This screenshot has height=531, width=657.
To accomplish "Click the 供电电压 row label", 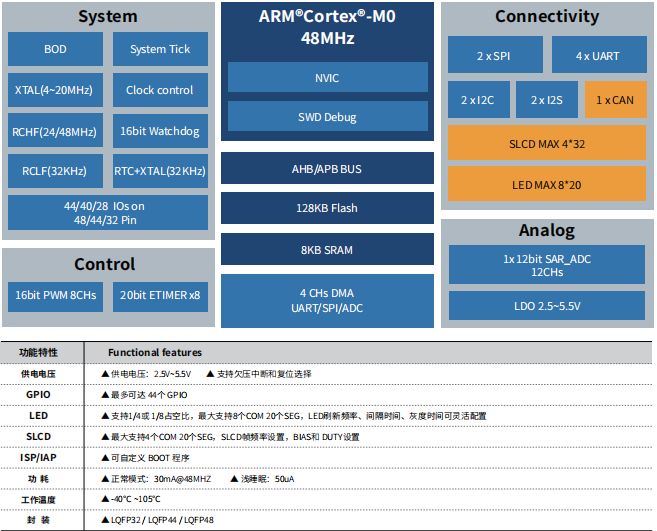I will click(x=38, y=374).
